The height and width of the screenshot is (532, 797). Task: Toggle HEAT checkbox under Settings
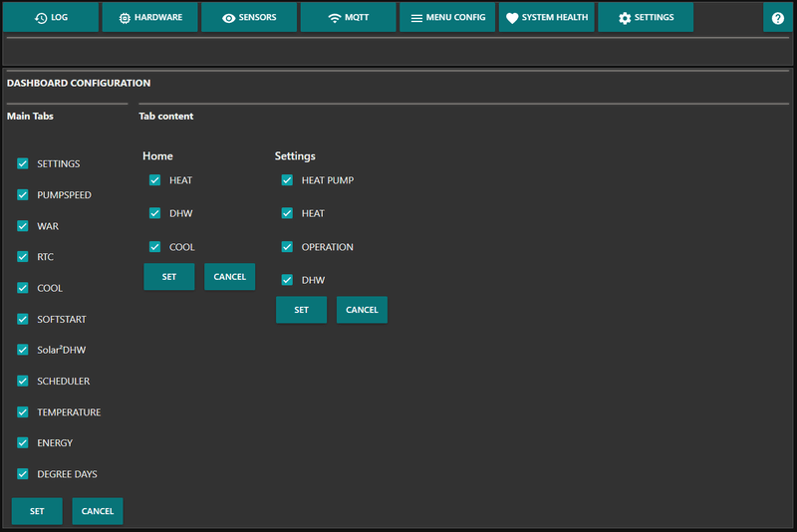(287, 213)
